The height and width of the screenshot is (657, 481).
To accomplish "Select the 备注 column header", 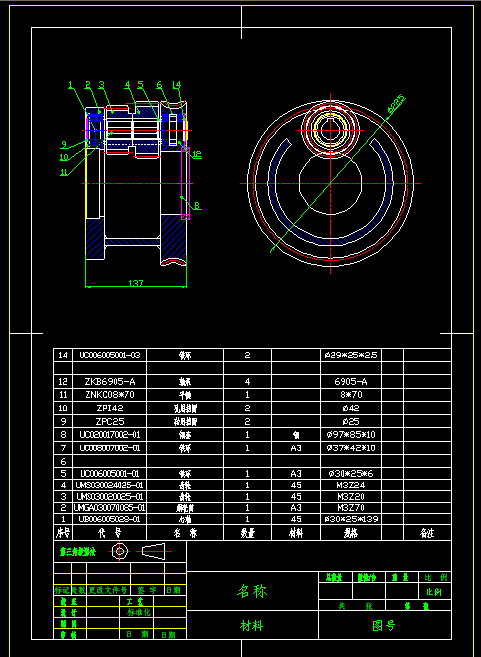I will tap(427, 533).
